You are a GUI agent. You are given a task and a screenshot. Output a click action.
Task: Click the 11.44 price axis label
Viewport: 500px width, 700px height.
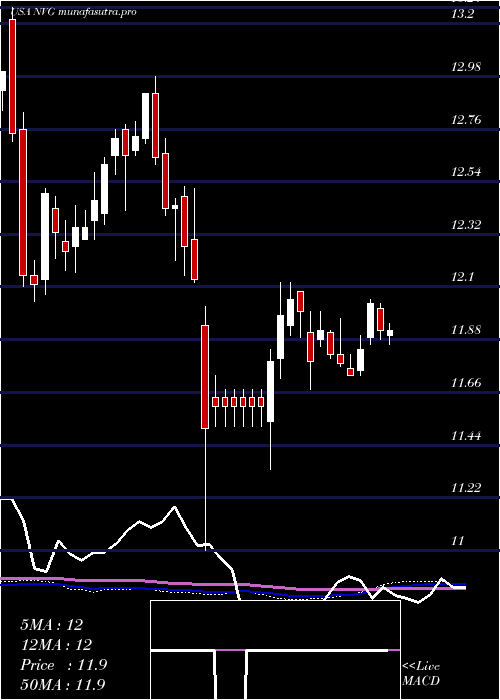click(x=467, y=435)
